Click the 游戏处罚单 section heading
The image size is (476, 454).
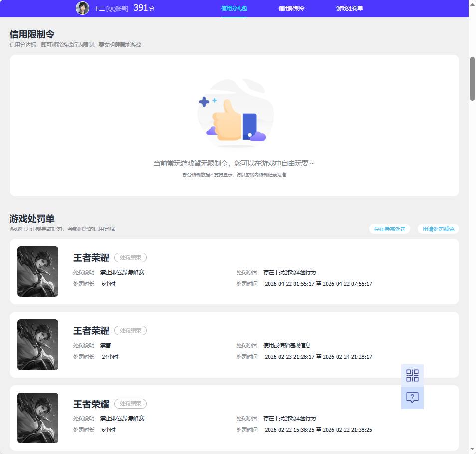click(x=32, y=218)
